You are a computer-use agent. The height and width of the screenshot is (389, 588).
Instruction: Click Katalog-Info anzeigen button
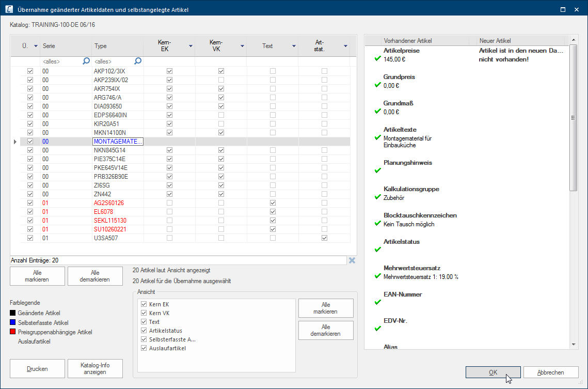point(95,369)
